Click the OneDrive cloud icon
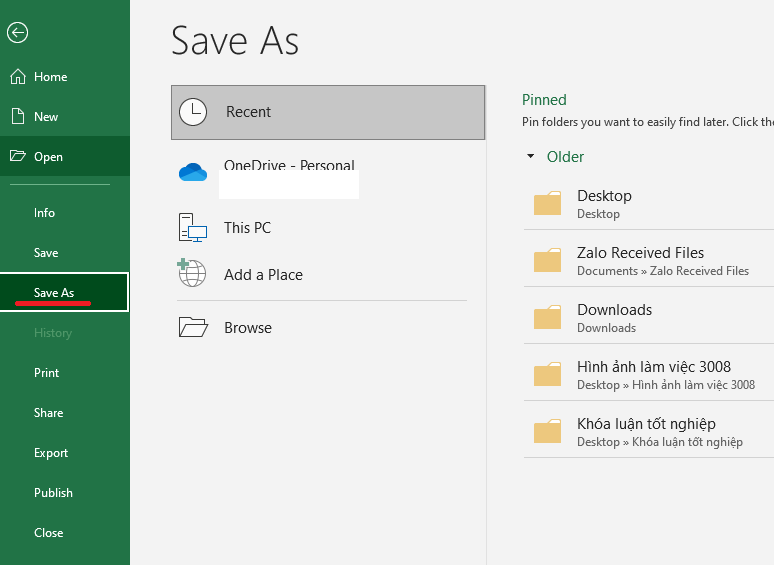Viewport: 774px width, 565px height. [193, 172]
